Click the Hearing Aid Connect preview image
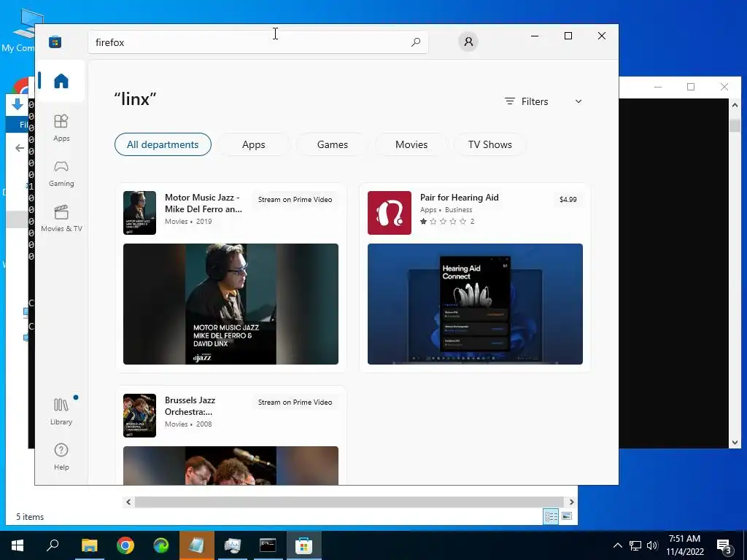747x560 pixels. [x=475, y=304]
